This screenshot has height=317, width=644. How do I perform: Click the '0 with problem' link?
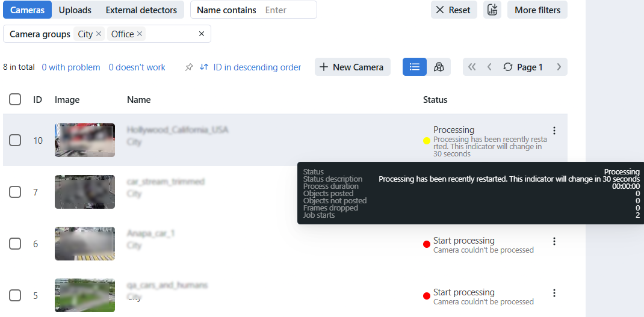tap(71, 67)
